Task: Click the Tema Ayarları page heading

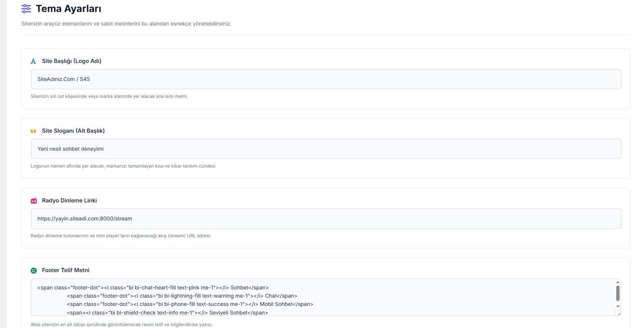Action: pyautogui.click(x=68, y=9)
